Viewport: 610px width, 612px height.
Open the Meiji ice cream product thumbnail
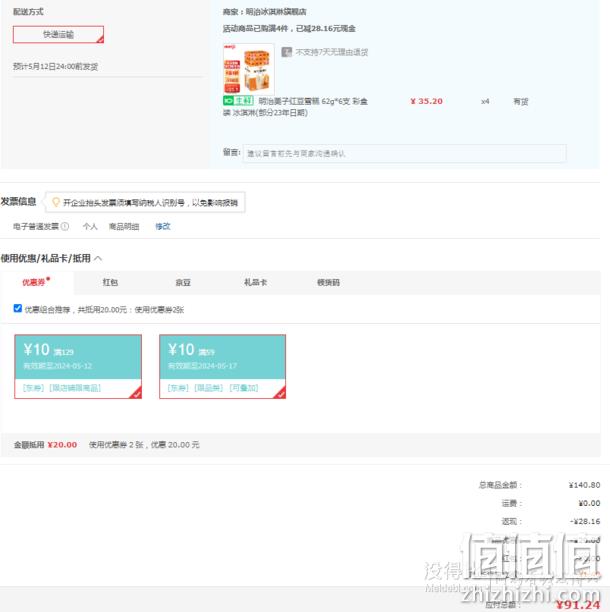point(249,69)
